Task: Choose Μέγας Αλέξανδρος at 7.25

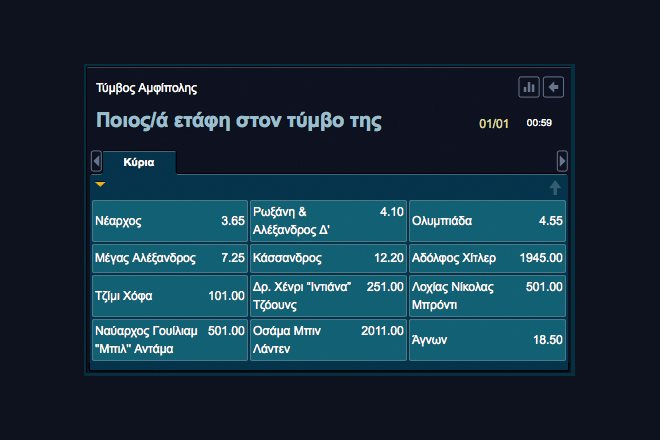Action: pos(169,257)
